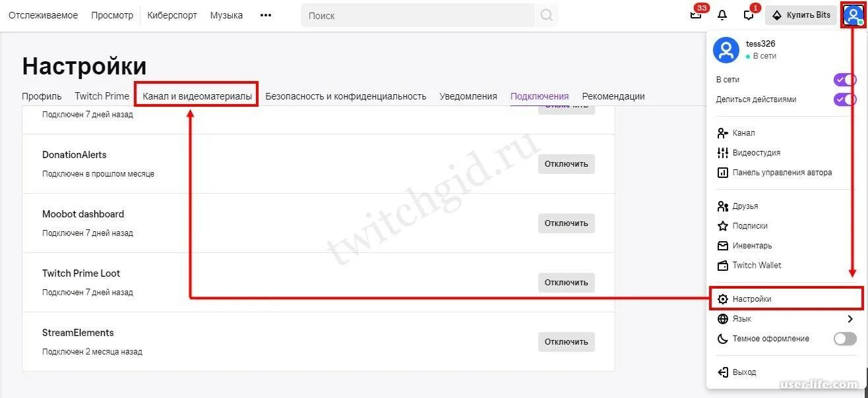Screen dimensions: 868x398
Task: Select Панель управления автора label in menu
Action: tap(782, 173)
